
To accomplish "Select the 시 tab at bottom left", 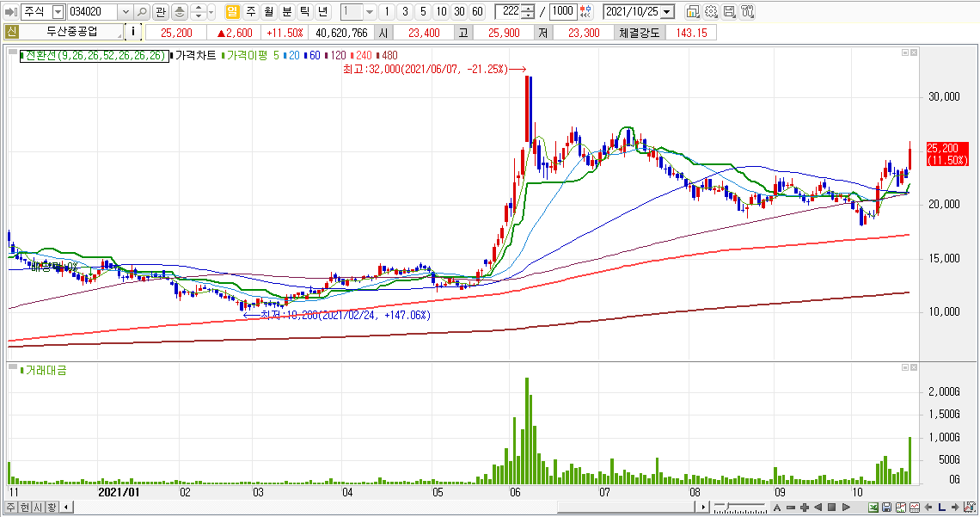I will (38, 507).
